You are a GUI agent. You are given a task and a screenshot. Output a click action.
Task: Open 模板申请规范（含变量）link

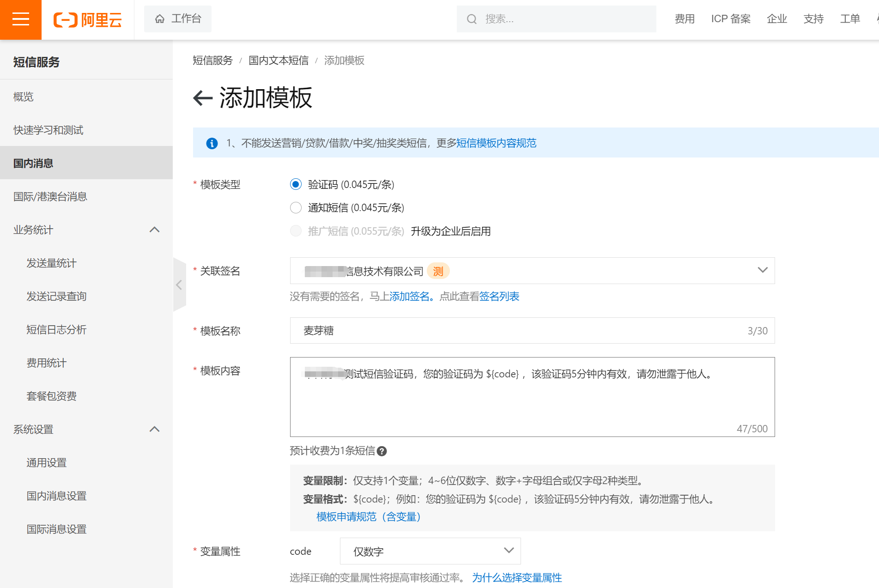tap(369, 517)
